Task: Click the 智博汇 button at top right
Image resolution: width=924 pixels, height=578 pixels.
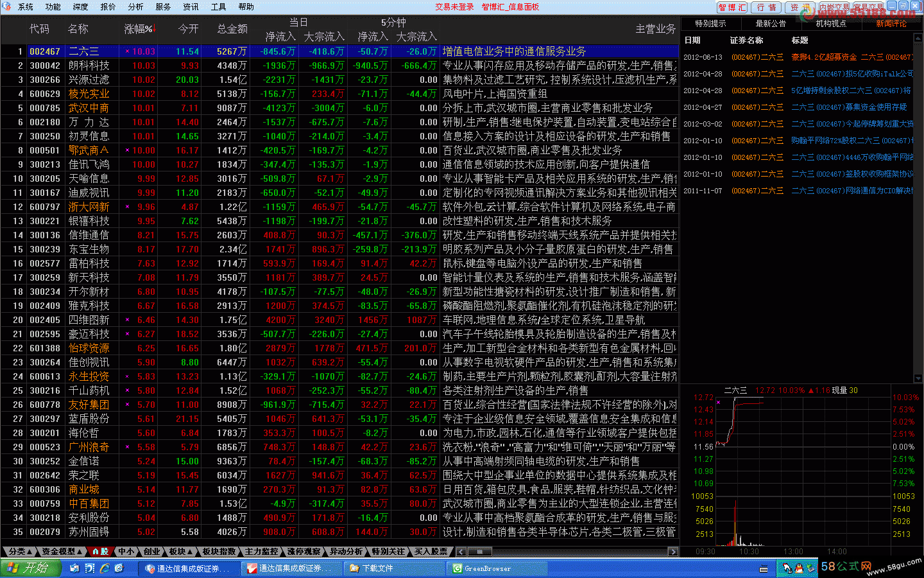Action: click(732, 7)
